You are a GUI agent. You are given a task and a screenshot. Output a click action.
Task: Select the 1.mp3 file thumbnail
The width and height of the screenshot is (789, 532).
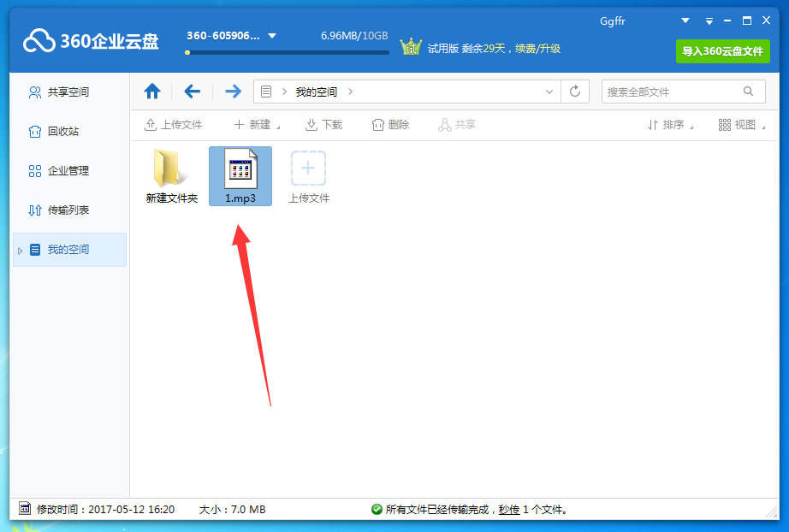(240, 168)
